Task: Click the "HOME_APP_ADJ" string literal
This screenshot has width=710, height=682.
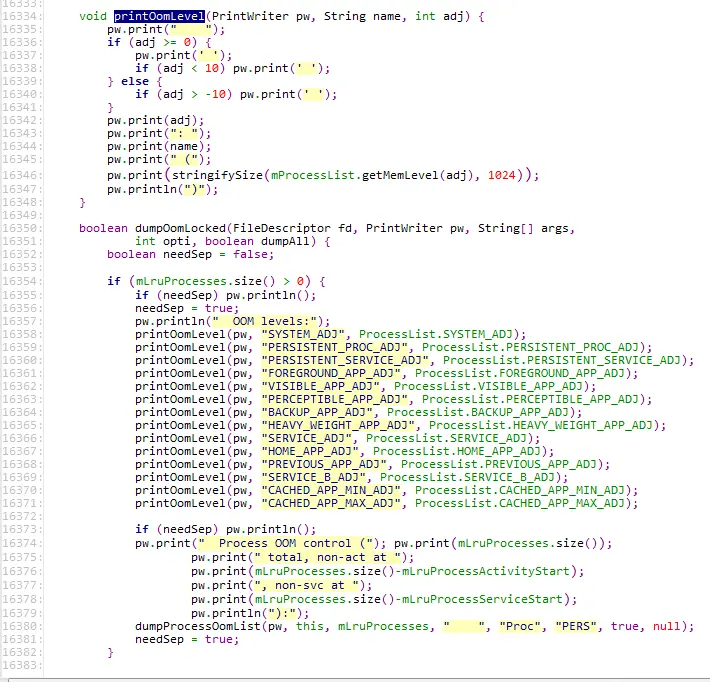Action: click(x=310, y=451)
